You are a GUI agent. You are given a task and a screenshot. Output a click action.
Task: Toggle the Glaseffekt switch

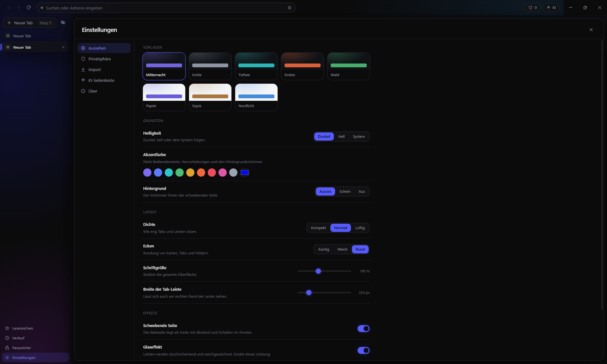coord(364,350)
